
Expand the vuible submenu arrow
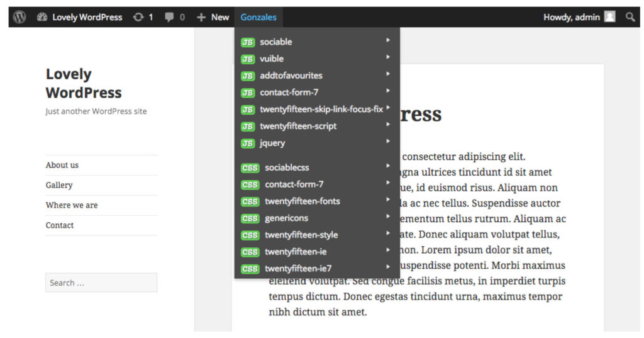(x=388, y=57)
